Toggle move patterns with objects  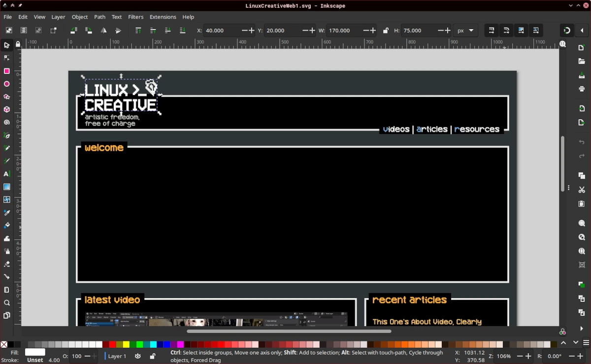tap(536, 31)
